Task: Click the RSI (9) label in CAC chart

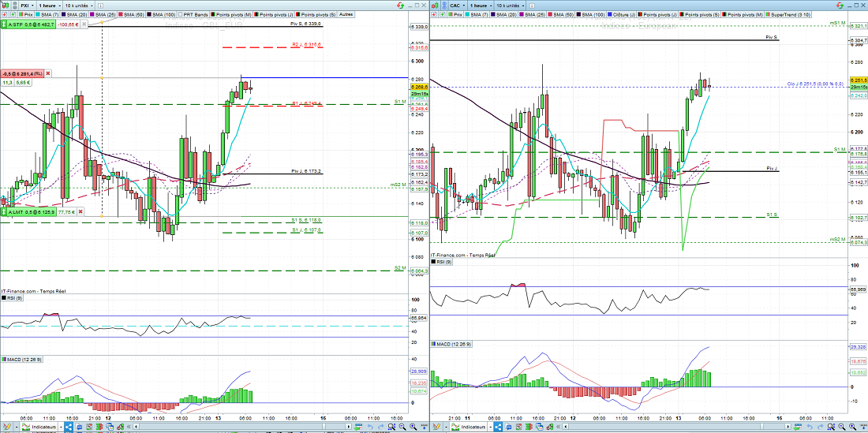Action: click(443, 262)
